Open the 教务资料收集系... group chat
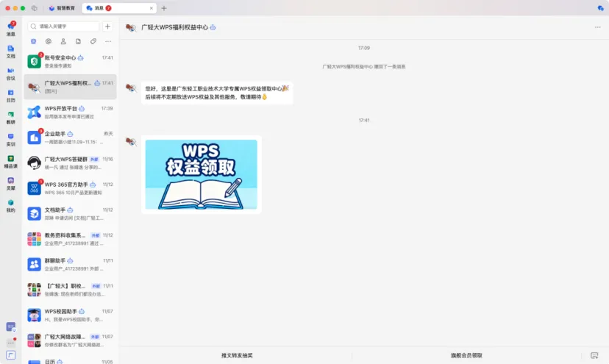Image resolution: width=609 pixels, height=364 pixels. click(x=70, y=239)
